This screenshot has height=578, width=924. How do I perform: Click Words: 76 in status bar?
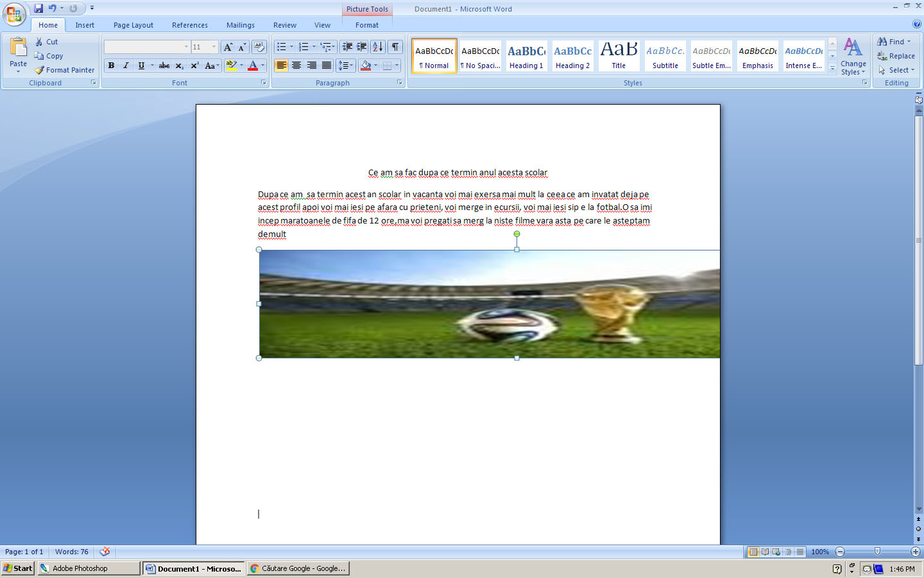(x=72, y=552)
